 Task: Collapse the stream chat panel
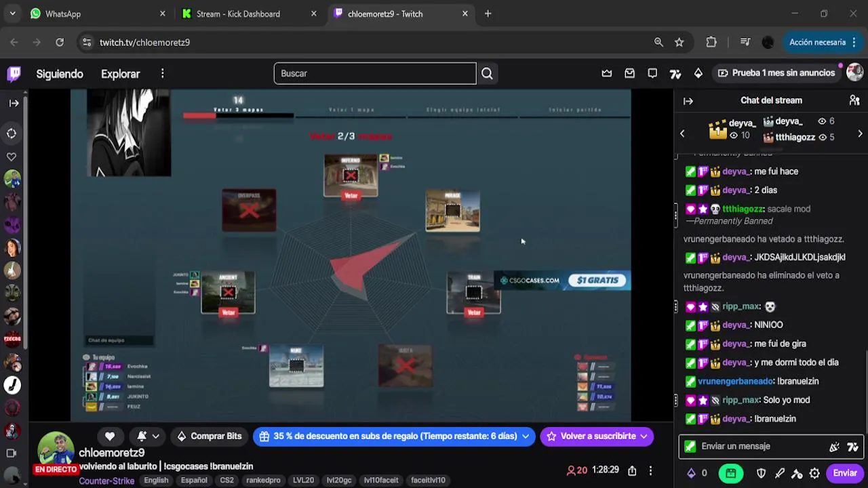pos(688,100)
